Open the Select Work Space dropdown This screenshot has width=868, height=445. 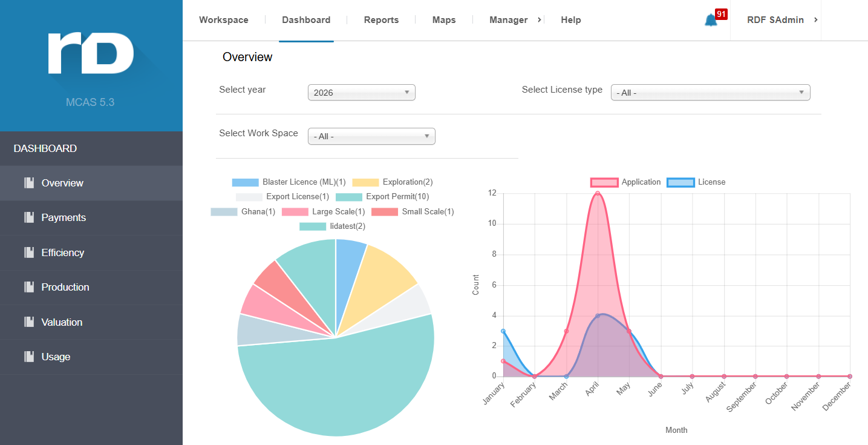point(371,136)
